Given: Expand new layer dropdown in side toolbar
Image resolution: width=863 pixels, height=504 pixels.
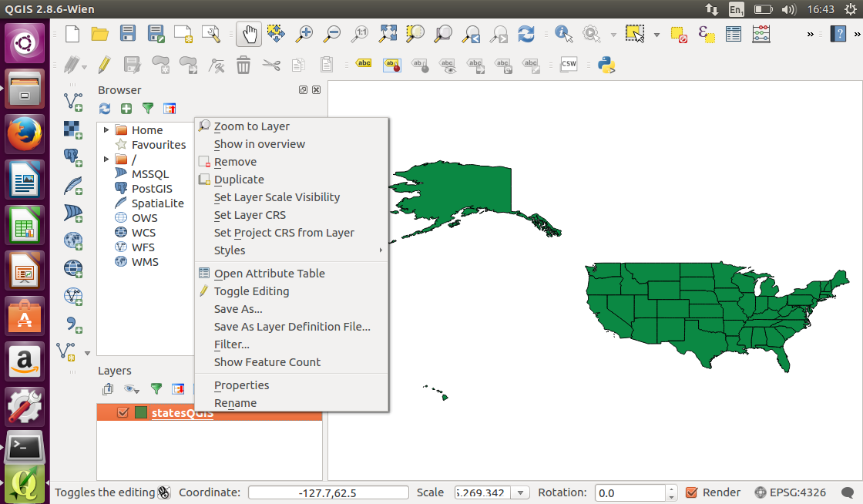Looking at the screenshot, I should (87, 353).
